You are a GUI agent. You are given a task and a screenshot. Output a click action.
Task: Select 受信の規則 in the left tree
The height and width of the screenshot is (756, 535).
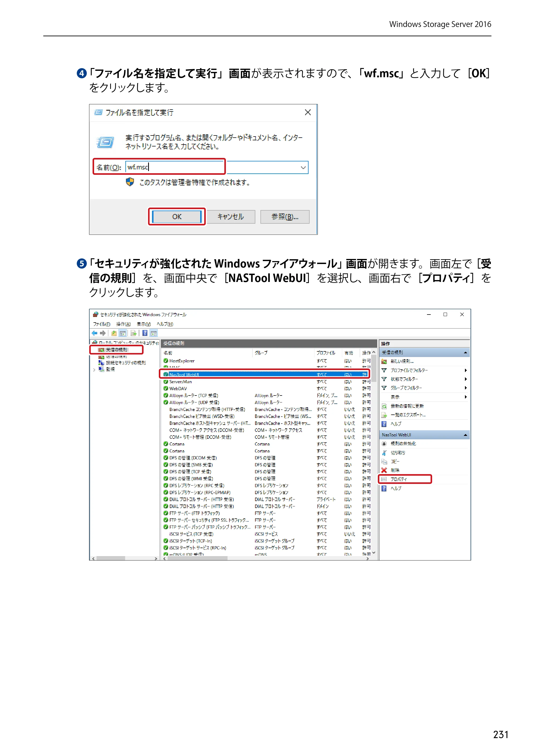coord(117,349)
